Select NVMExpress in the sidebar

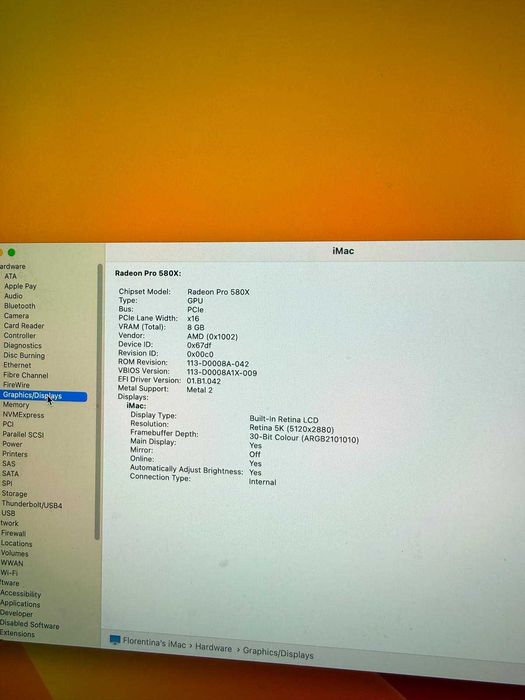pos(23,415)
